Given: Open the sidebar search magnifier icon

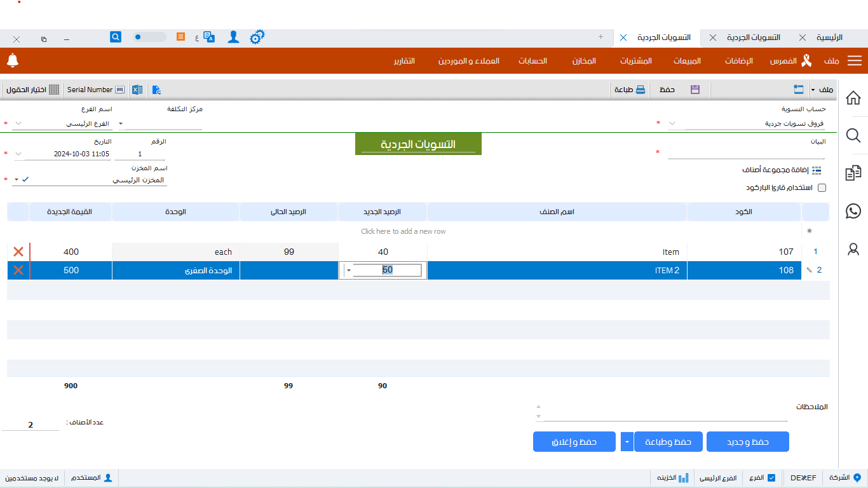Looking at the screenshot, I should pos(853,135).
